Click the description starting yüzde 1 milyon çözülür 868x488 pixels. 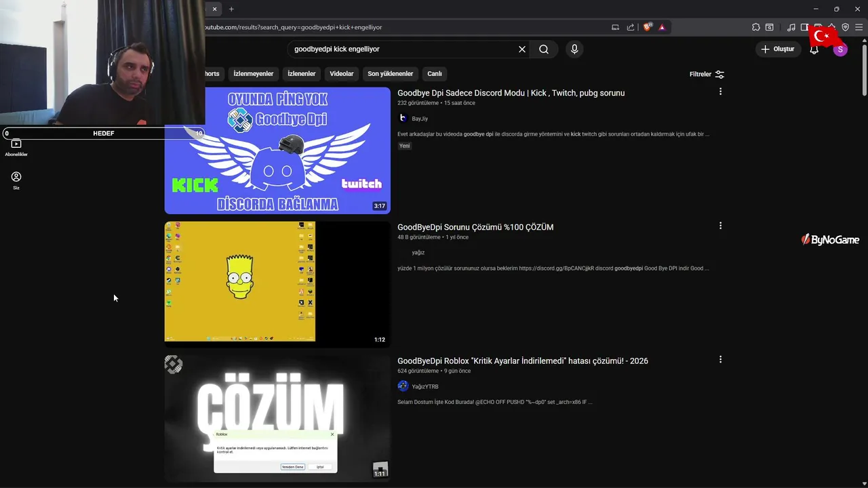tap(553, 268)
